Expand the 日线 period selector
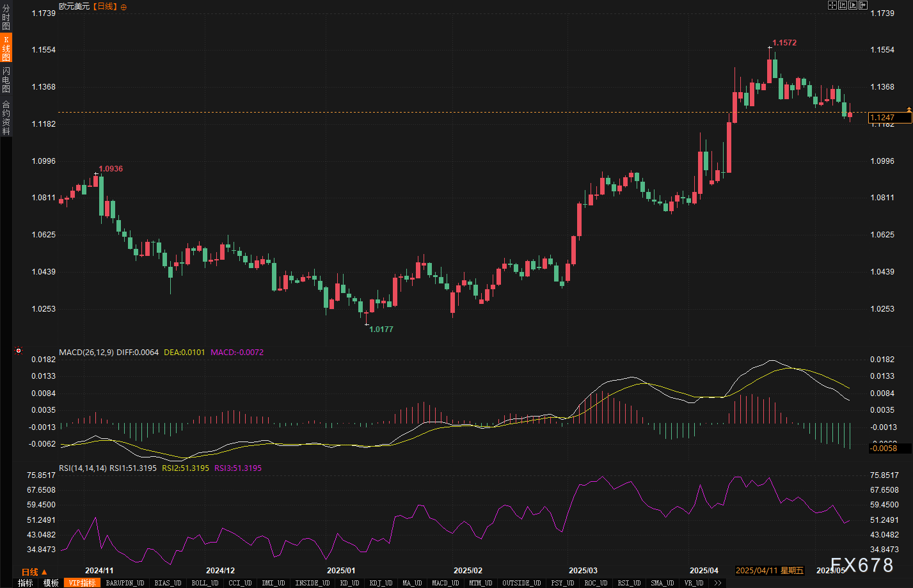Image resolution: width=913 pixels, height=588 pixels. (x=34, y=572)
